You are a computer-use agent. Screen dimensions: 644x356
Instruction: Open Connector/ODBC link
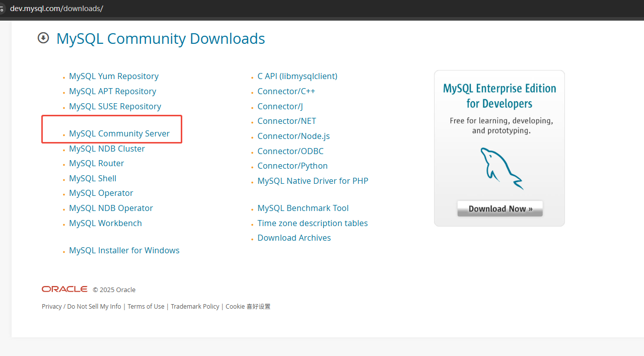pos(291,151)
